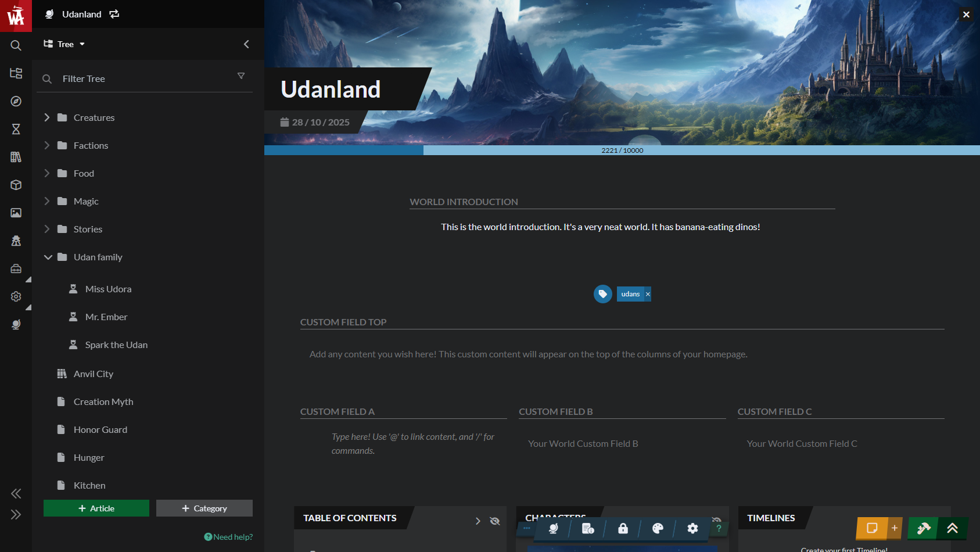The height and width of the screenshot is (552, 980).
Task: Open the hourglass timelines sidebar icon
Action: pos(16,129)
